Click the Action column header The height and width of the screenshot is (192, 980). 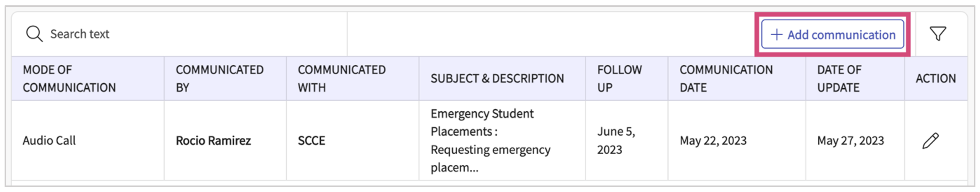coord(935,78)
